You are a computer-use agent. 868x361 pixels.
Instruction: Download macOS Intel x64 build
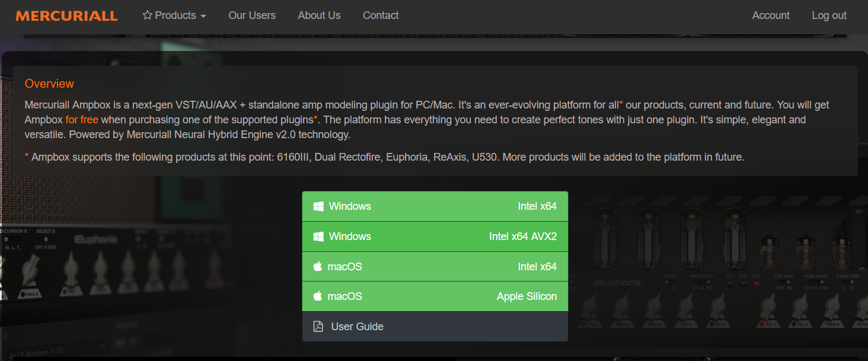[x=435, y=267]
